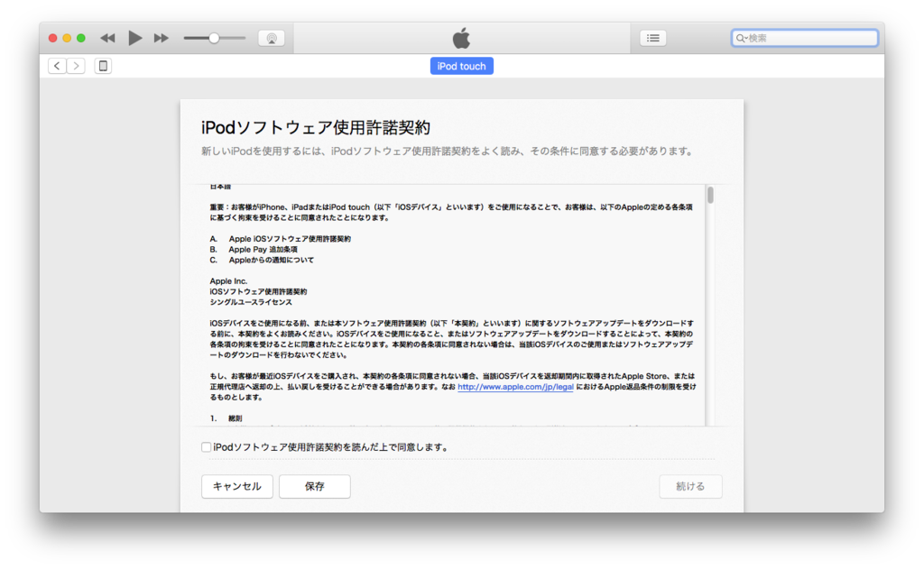
Task: Click the キャンセル button
Action: click(237, 487)
